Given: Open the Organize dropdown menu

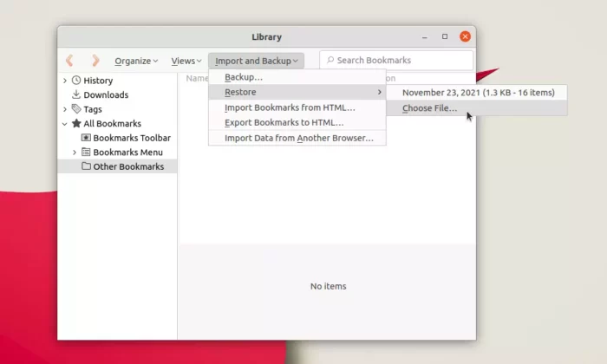Looking at the screenshot, I should (136, 61).
